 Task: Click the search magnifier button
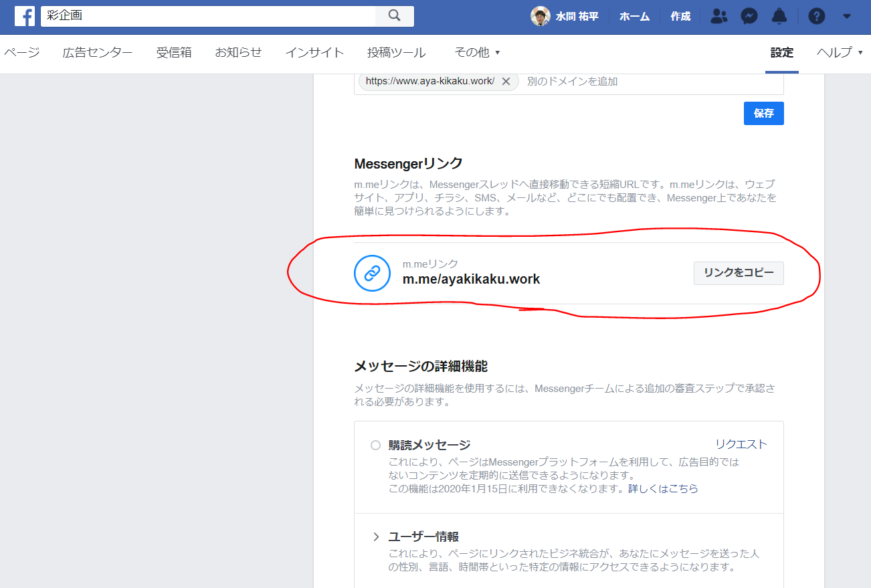(395, 16)
